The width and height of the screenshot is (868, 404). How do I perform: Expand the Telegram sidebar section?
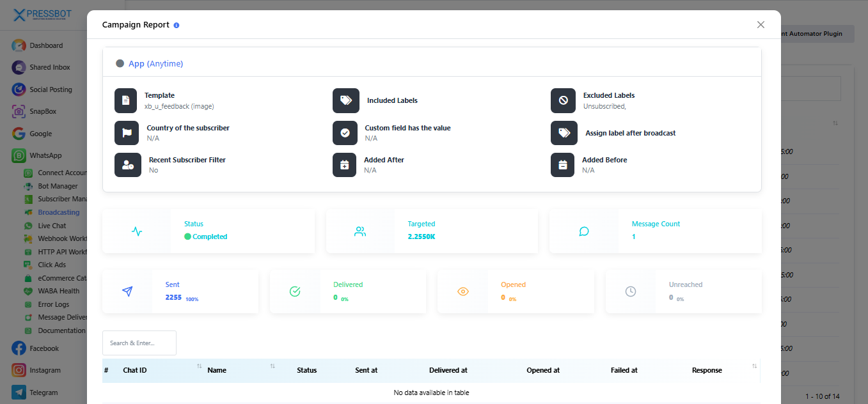click(43, 392)
